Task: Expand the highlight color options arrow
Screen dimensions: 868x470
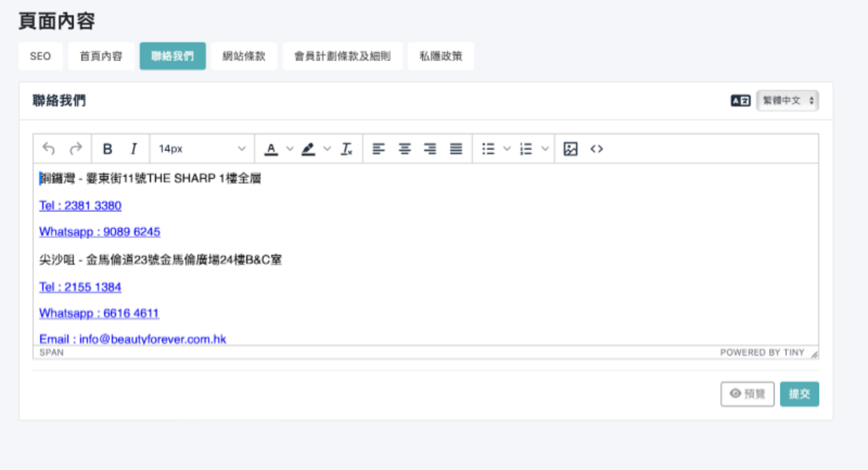Action: [327, 149]
